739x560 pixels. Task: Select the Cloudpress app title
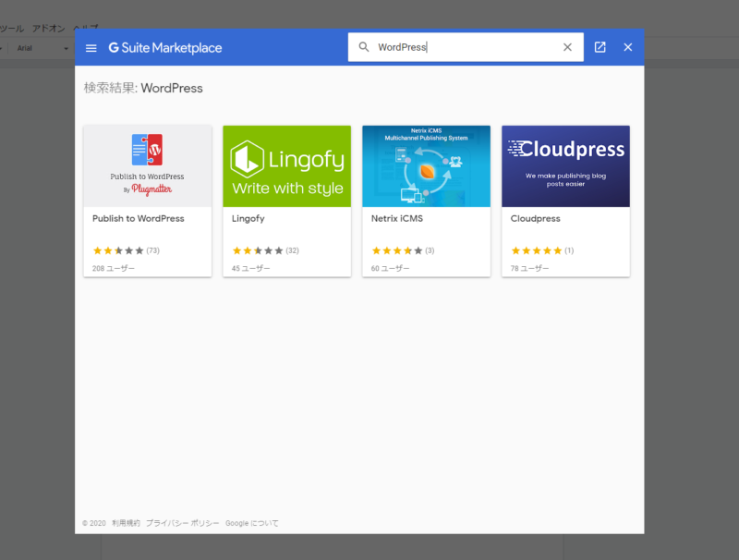pyautogui.click(x=536, y=219)
